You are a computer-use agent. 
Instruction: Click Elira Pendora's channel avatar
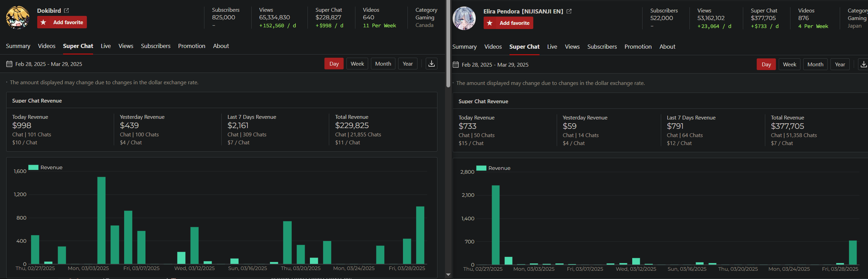click(464, 18)
